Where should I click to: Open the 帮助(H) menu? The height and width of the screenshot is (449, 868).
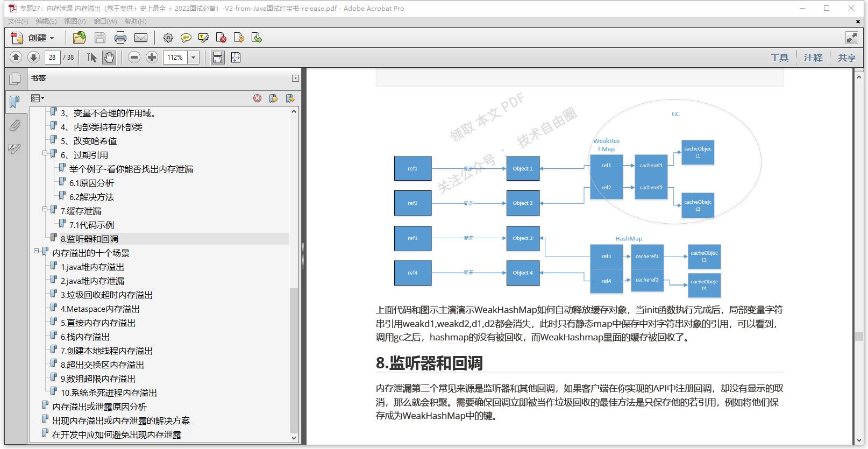(x=136, y=21)
